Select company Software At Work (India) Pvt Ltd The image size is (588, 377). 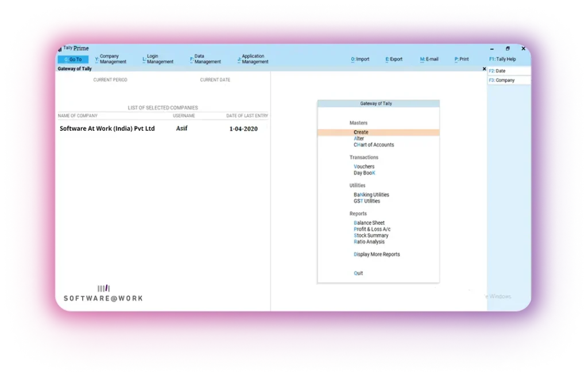click(x=107, y=129)
